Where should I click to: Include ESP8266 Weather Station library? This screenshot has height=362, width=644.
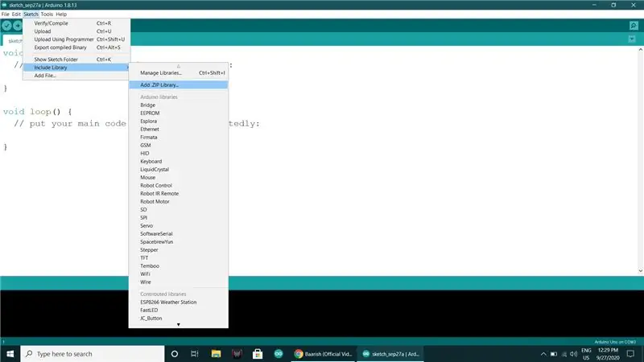click(178, 302)
